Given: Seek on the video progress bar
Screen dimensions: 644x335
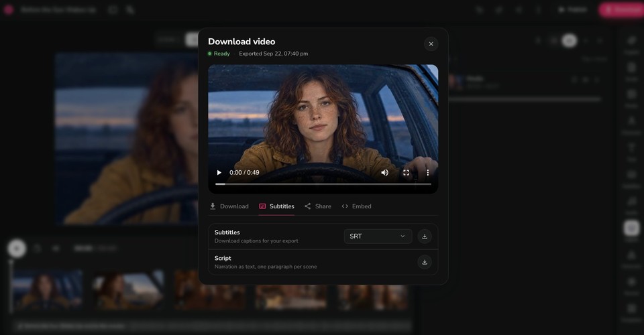Looking at the screenshot, I should point(323,184).
